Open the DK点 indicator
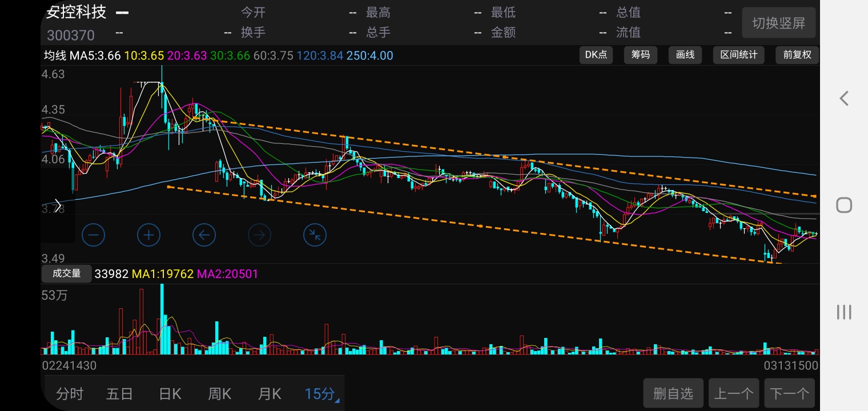The width and height of the screenshot is (868, 411). (x=596, y=55)
